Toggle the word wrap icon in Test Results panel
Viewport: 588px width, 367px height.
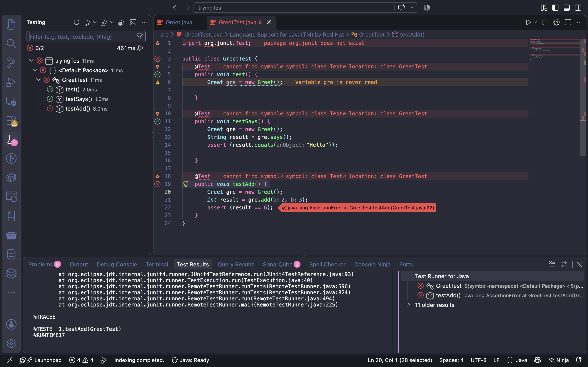pos(564,264)
